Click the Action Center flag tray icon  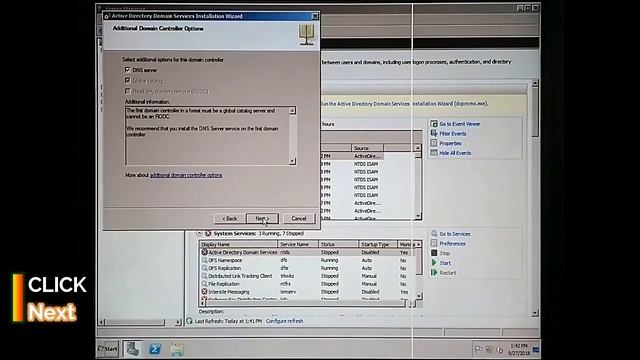coord(478,349)
